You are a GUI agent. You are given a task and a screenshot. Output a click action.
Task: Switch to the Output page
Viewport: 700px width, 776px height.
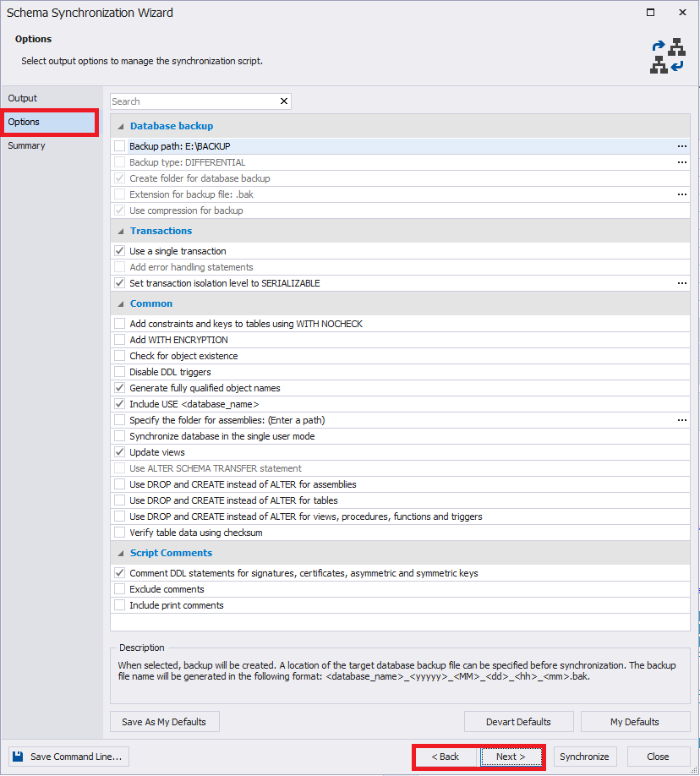pyautogui.click(x=50, y=98)
